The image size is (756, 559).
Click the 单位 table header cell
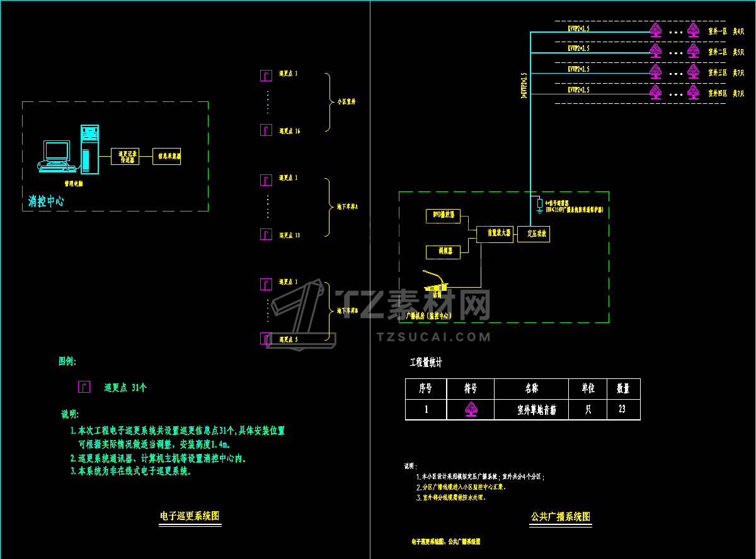(x=588, y=389)
